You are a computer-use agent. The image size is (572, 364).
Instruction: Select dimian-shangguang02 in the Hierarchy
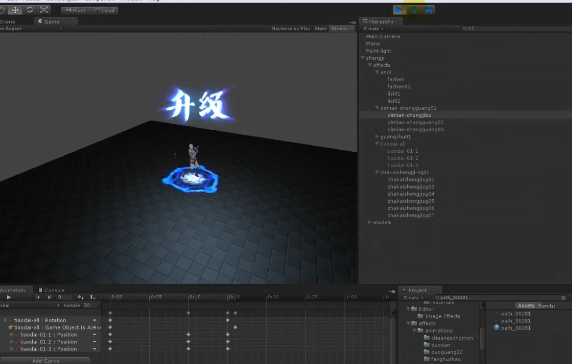tap(416, 123)
